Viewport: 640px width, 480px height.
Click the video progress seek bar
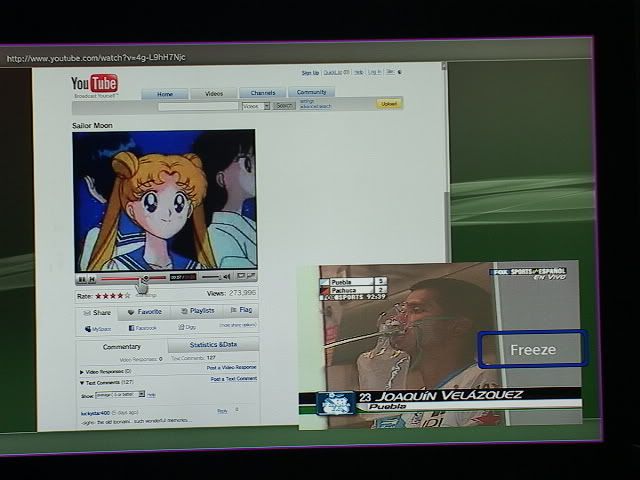click(133, 278)
